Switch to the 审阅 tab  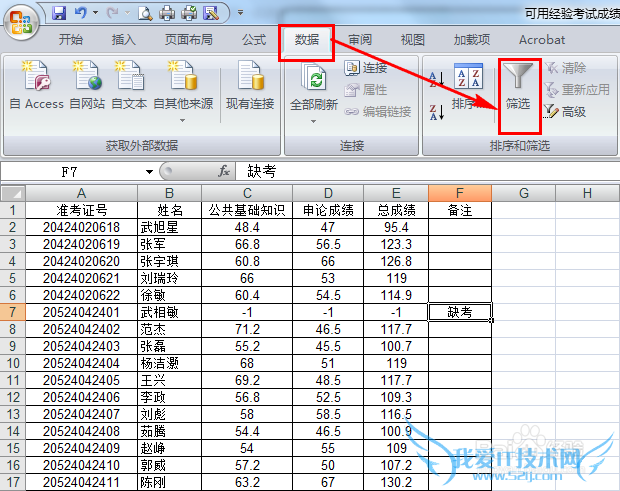[360, 40]
